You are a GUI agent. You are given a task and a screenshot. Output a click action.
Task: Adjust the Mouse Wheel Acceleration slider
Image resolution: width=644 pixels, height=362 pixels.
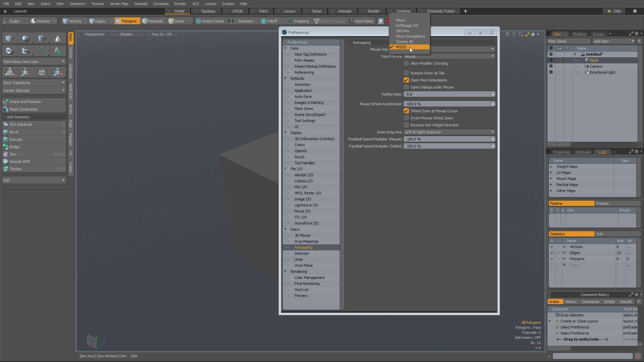(x=449, y=104)
